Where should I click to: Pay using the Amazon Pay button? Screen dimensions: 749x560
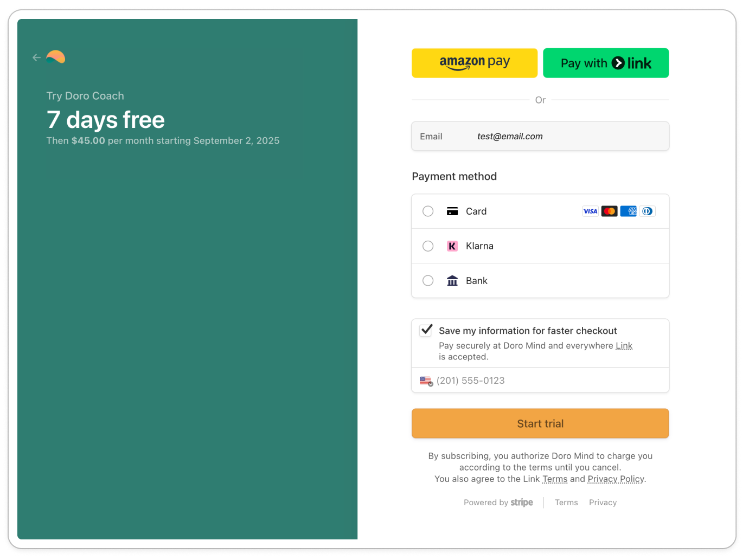(x=475, y=63)
